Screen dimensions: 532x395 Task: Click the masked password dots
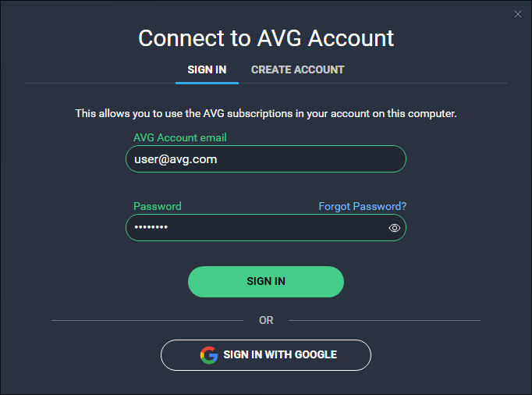(x=151, y=227)
